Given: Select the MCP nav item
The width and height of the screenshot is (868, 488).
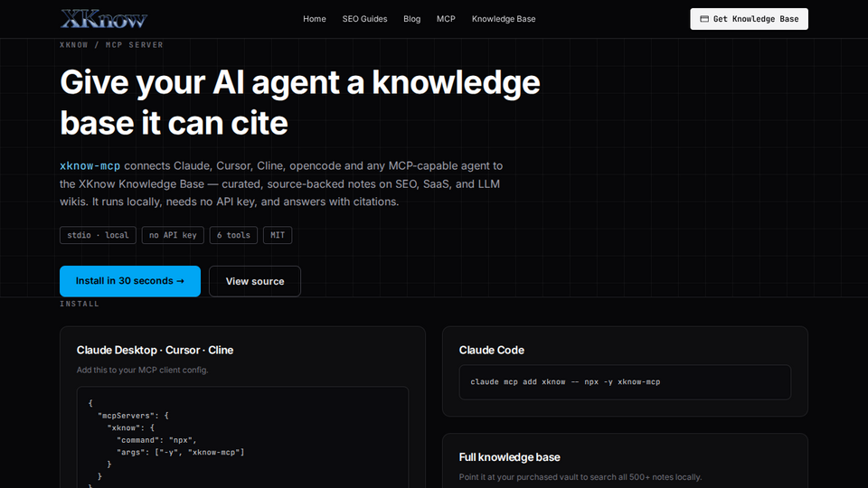Looking at the screenshot, I should [x=446, y=19].
